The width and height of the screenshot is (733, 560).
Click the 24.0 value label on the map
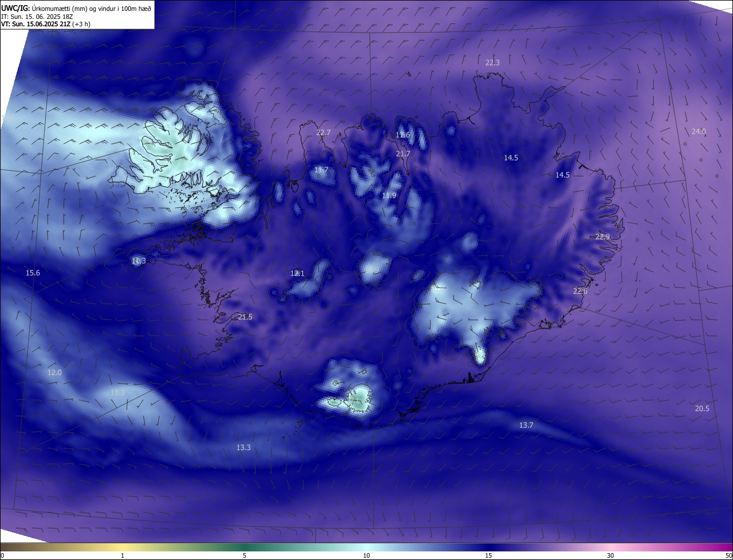coord(699,131)
